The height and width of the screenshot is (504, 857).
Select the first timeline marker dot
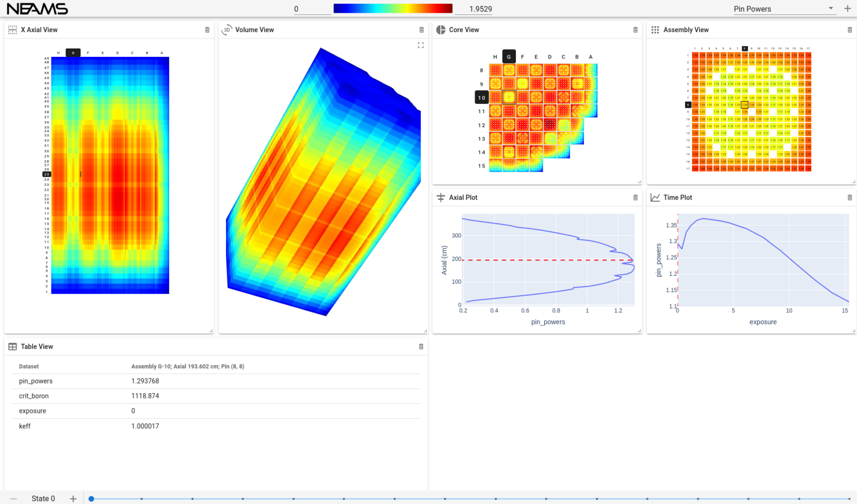[x=91, y=499]
